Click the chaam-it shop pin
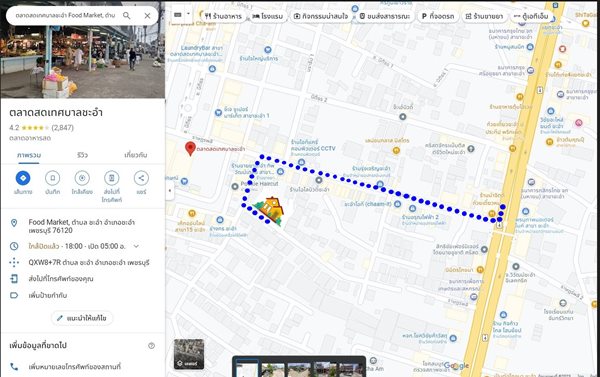 pyautogui.click(x=398, y=204)
